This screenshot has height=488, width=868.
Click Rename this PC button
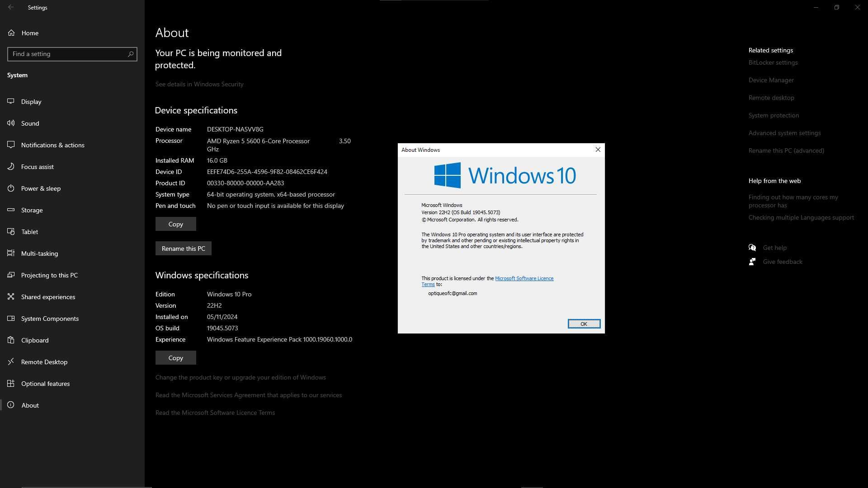coord(184,249)
